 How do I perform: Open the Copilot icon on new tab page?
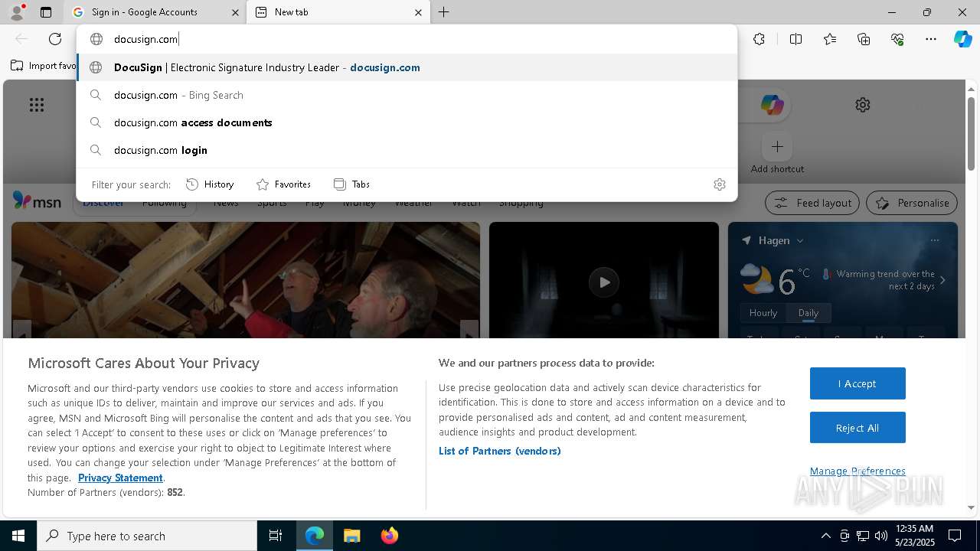click(x=772, y=105)
